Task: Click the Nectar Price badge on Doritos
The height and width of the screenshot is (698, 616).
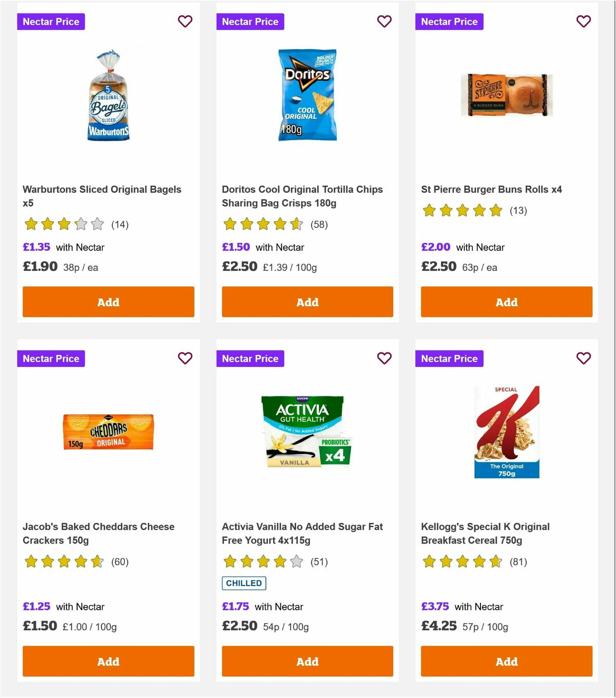Action: click(x=250, y=22)
